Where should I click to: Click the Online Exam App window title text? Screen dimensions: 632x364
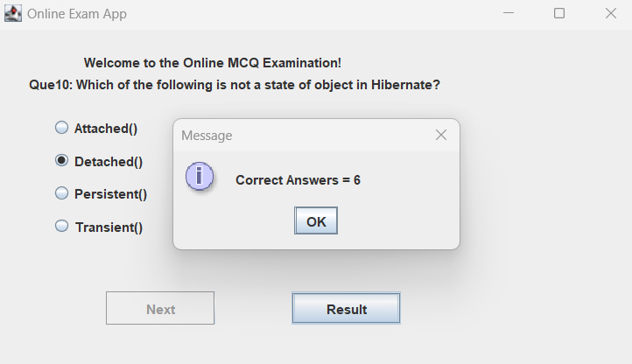[x=76, y=14]
